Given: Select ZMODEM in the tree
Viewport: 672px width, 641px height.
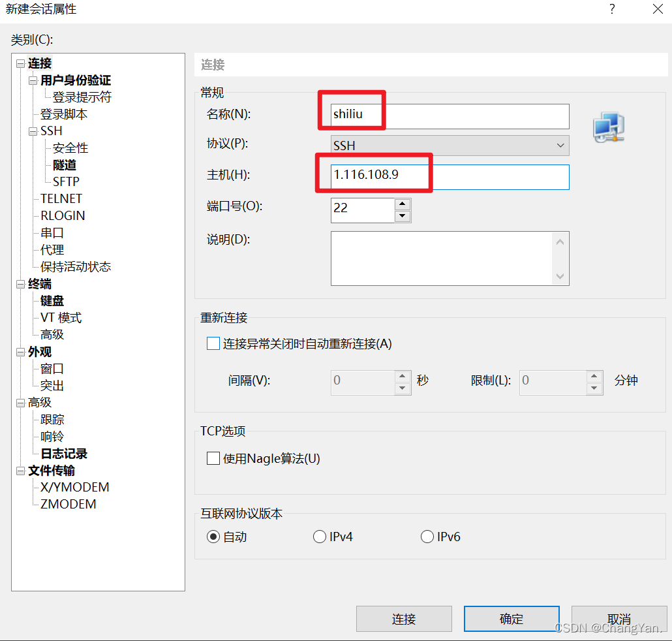Looking at the screenshot, I should (68, 504).
